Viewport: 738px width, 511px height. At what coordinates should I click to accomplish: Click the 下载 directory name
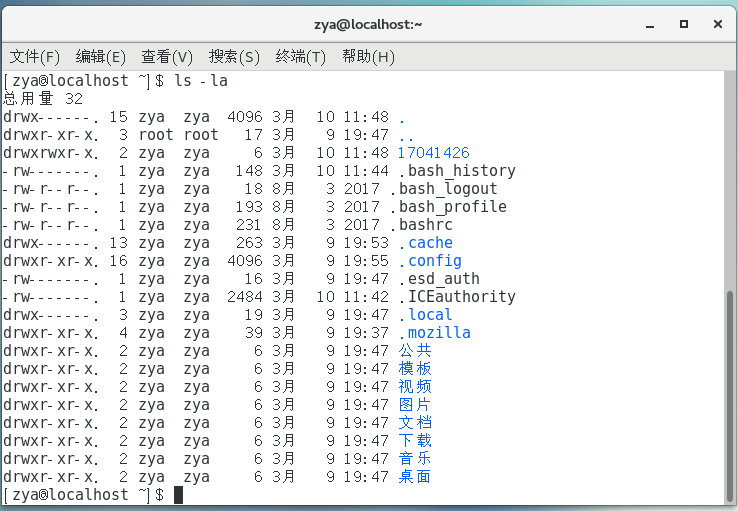point(415,441)
